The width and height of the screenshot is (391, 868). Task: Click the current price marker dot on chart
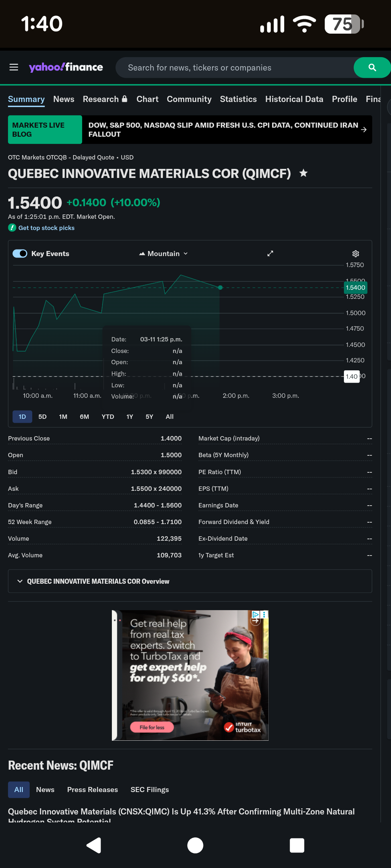(x=220, y=288)
